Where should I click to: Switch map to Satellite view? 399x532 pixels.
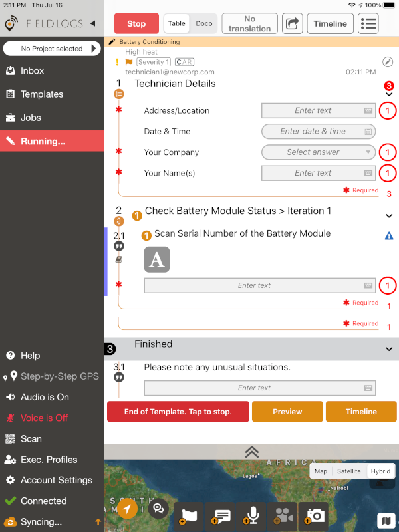[x=348, y=471]
